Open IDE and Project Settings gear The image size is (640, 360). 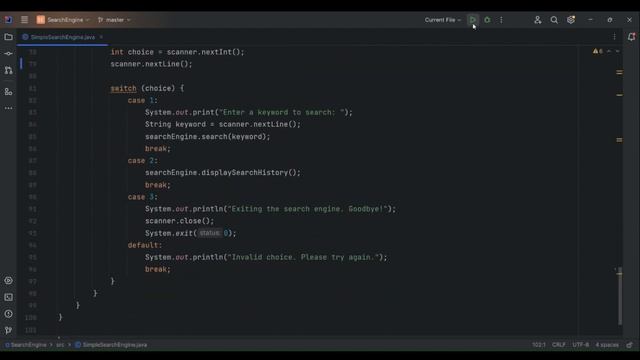click(x=571, y=20)
